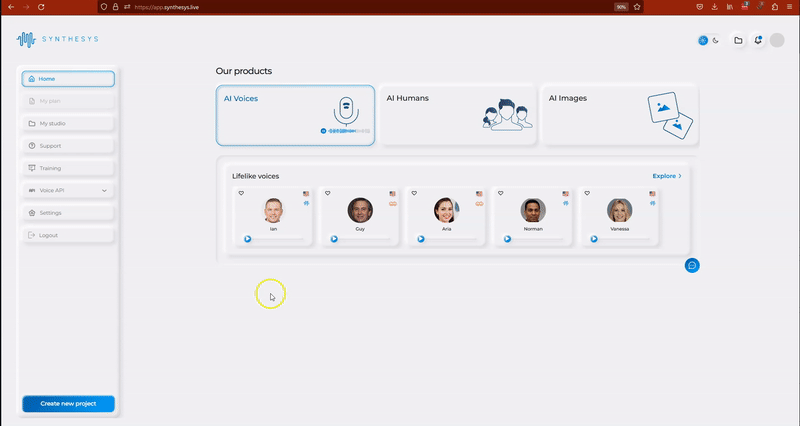Click the orange voice-type icon on Guy's card

pyautogui.click(x=393, y=204)
